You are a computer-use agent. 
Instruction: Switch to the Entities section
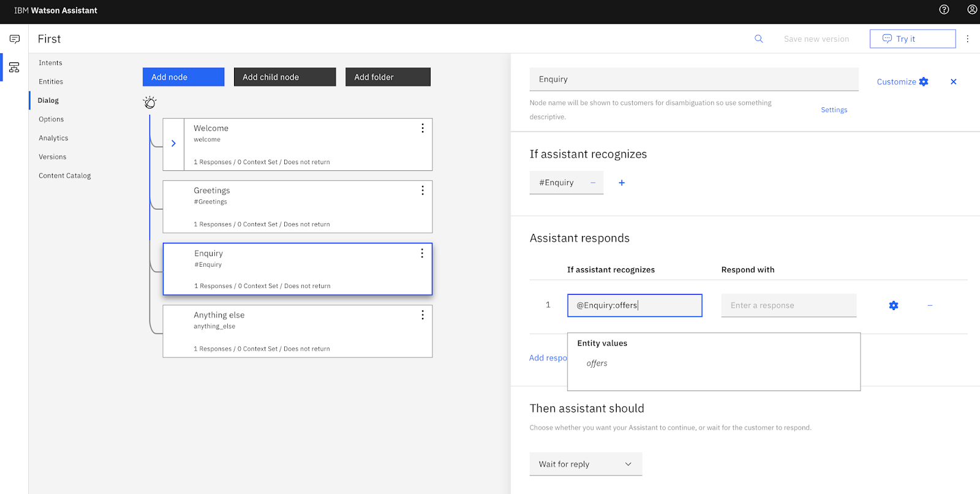[x=51, y=82]
